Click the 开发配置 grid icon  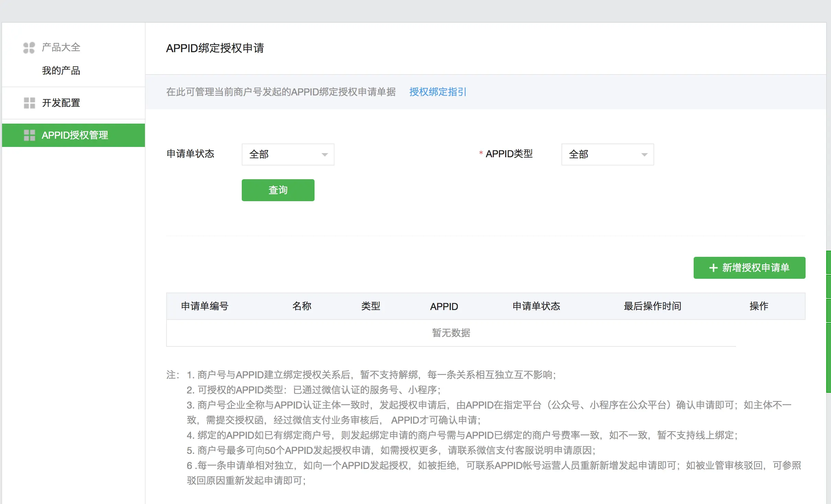[x=29, y=103]
